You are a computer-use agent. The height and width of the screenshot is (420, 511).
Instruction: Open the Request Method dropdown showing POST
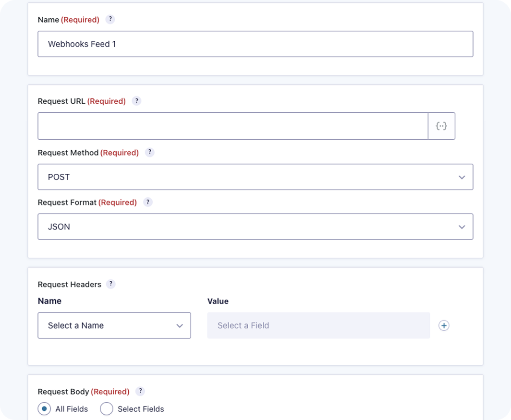pos(255,177)
